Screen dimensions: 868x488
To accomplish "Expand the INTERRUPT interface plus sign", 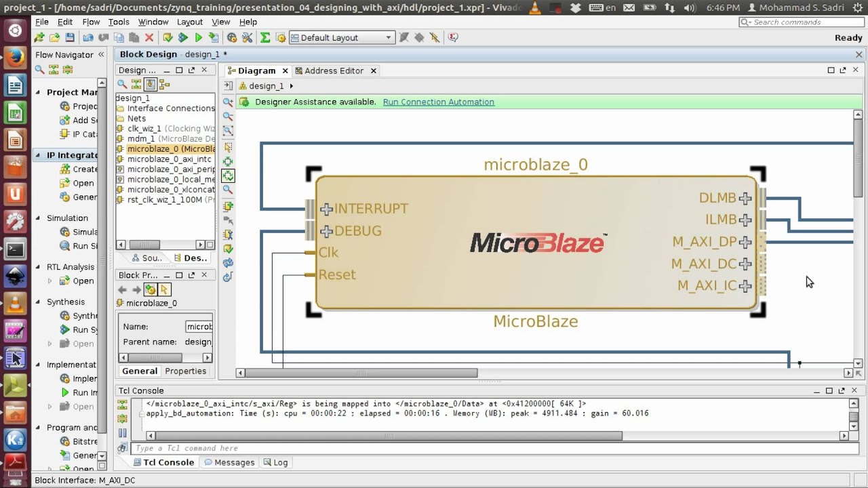I will 326,209.
